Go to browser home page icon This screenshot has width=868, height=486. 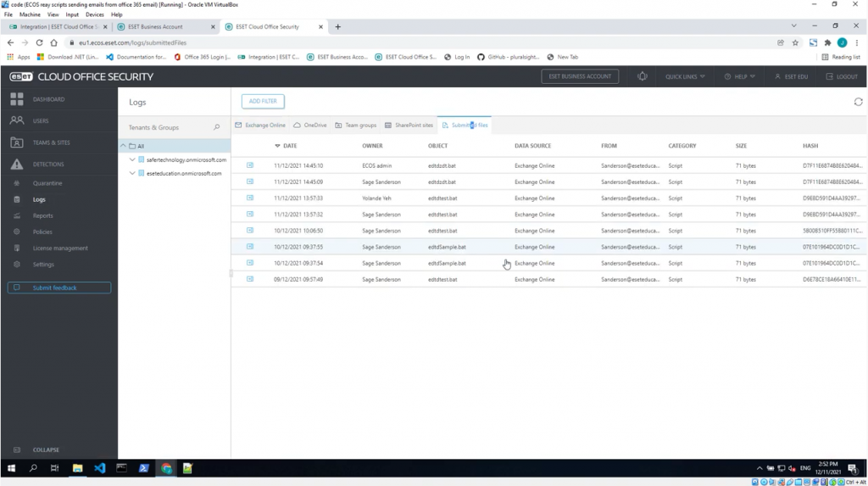[53, 42]
